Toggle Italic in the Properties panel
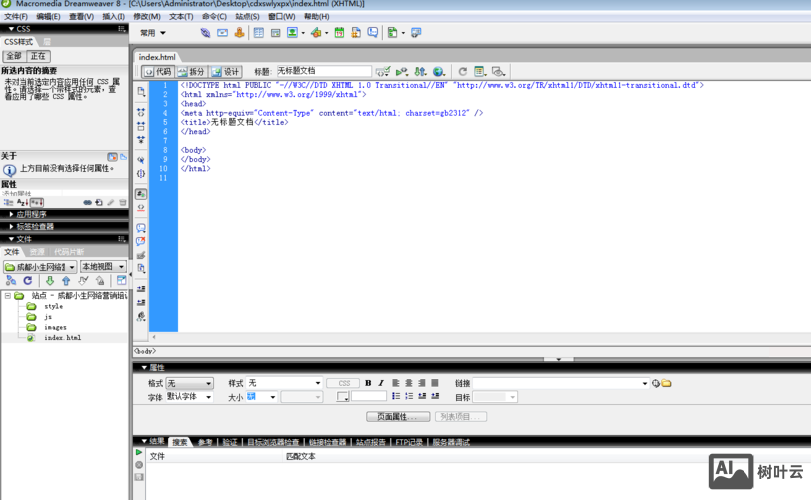 [x=380, y=383]
